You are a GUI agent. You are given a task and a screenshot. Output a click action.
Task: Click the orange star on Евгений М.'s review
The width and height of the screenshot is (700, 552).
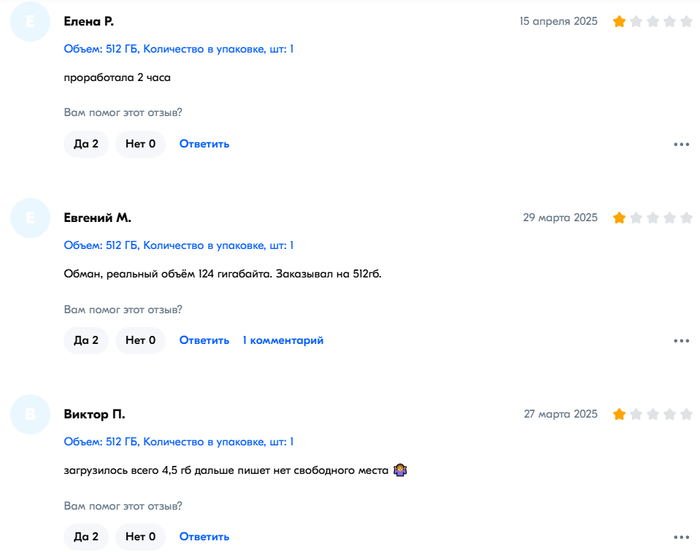[620, 217]
